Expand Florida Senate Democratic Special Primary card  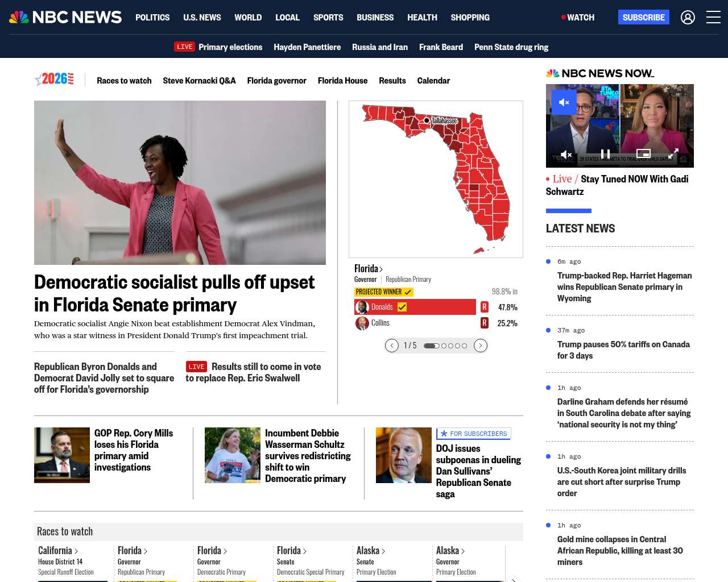point(292,551)
